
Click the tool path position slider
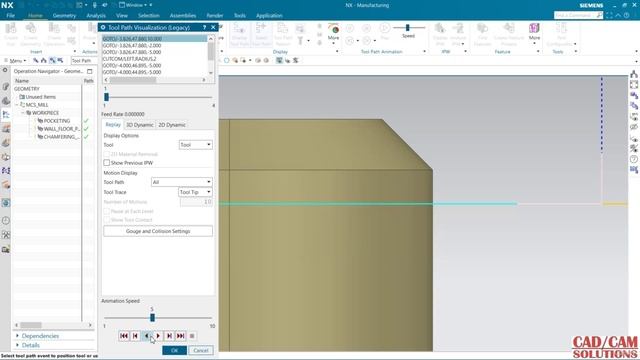pos(107,97)
